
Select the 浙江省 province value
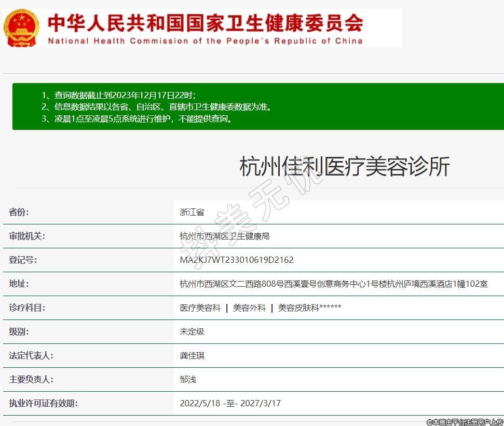click(x=192, y=212)
